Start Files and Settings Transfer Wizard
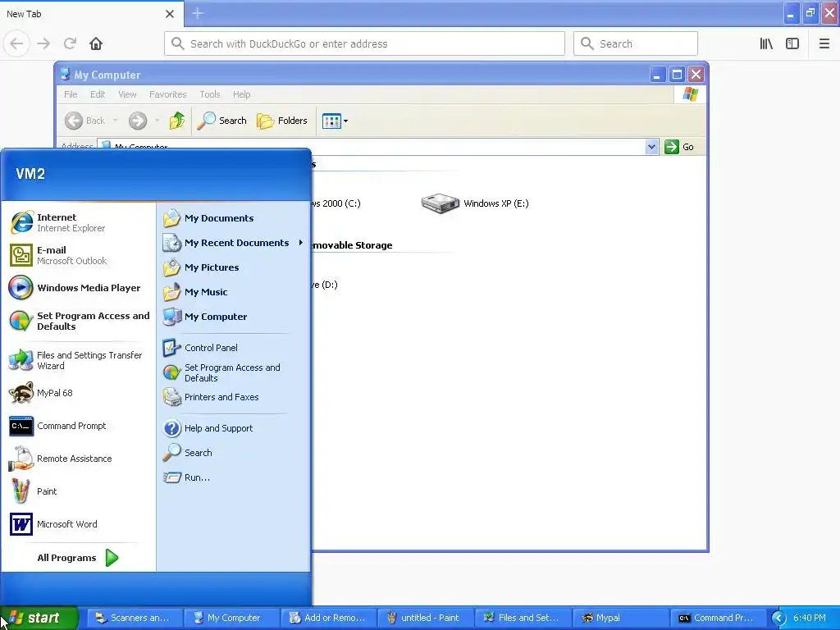Screen dimensions: 840x630 [x=78, y=361]
